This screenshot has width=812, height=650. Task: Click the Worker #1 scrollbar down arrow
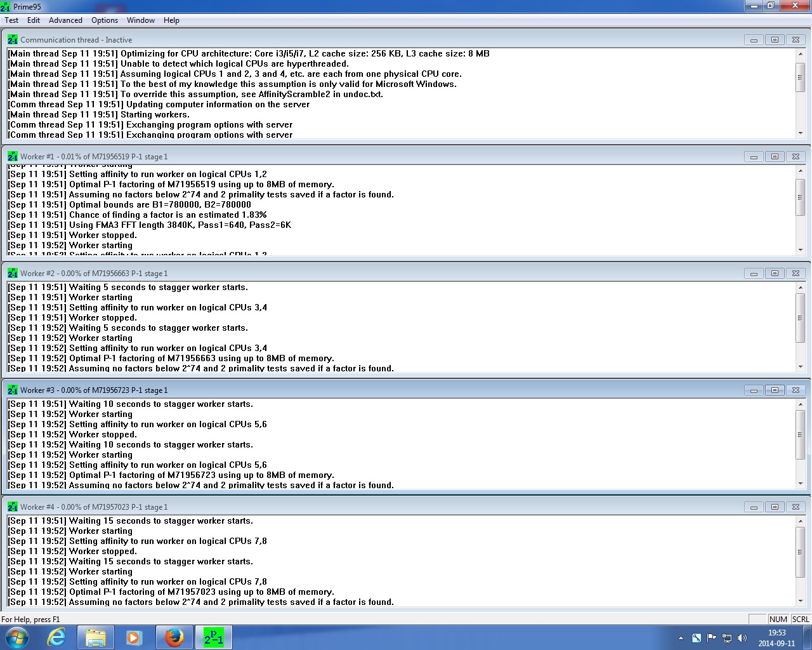(801, 249)
